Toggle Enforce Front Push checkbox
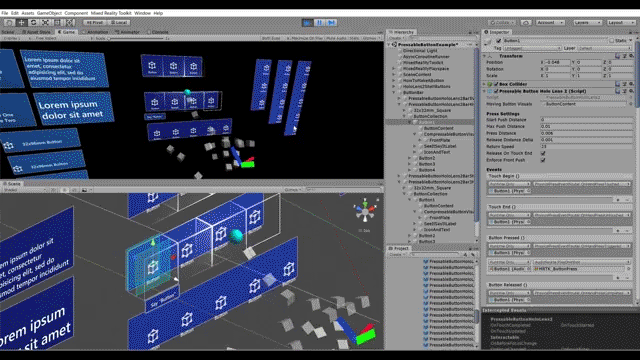 click(543, 160)
